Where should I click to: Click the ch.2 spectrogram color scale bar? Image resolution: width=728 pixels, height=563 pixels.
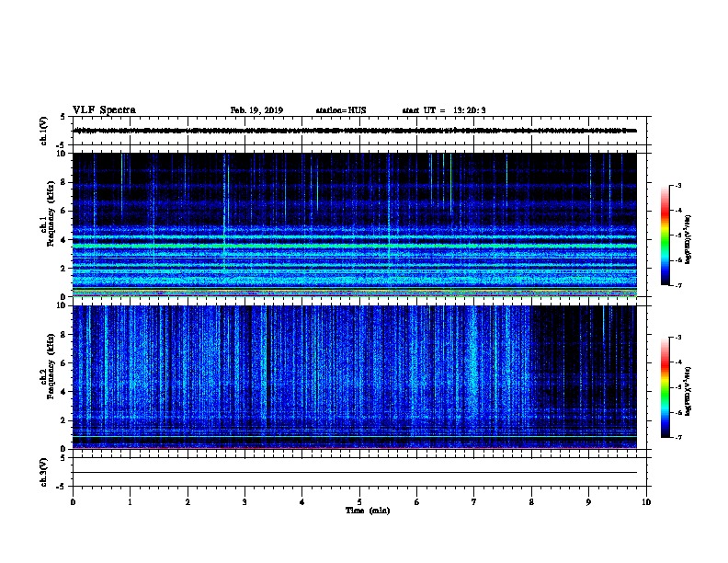point(665,387)
